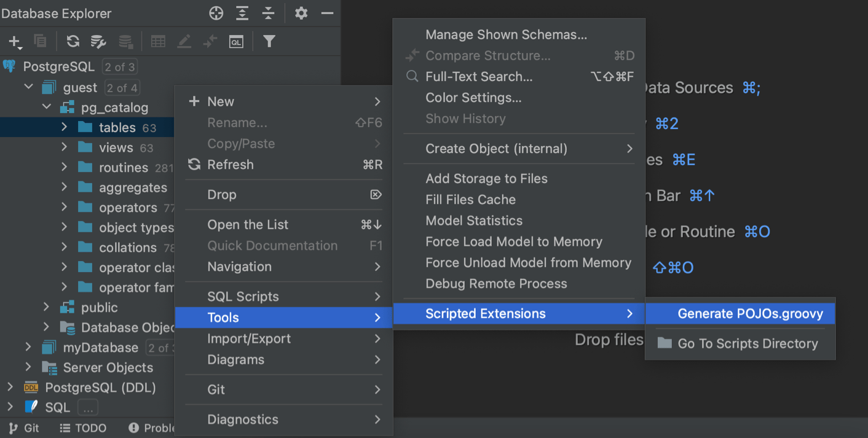Open the TODO tool window
868x438 pixels.
[x=83, y=428]
